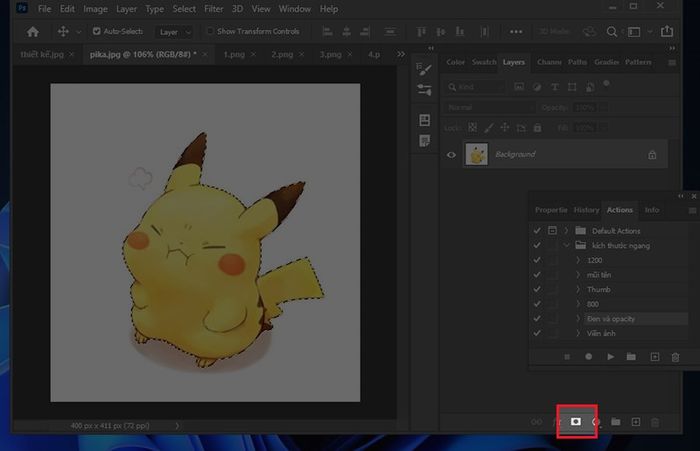Open the three-dots more align options
700x451 pixels.
[516, 32]
